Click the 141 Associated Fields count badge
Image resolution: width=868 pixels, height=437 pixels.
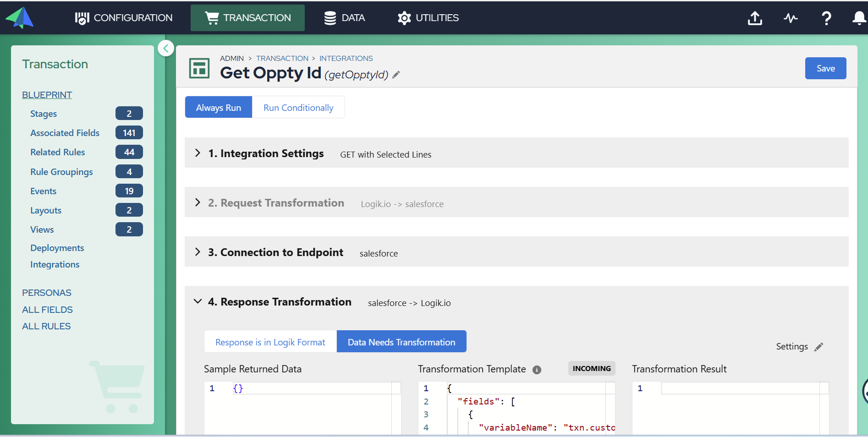tap(129, 133)
